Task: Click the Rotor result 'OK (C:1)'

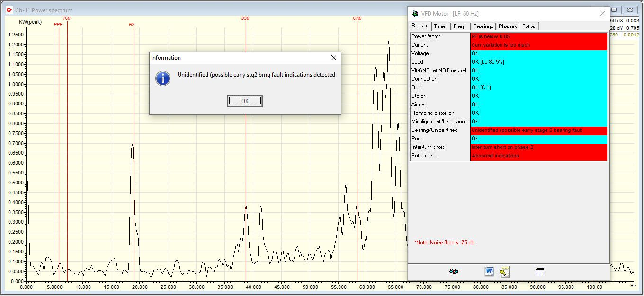Action: 482,87
